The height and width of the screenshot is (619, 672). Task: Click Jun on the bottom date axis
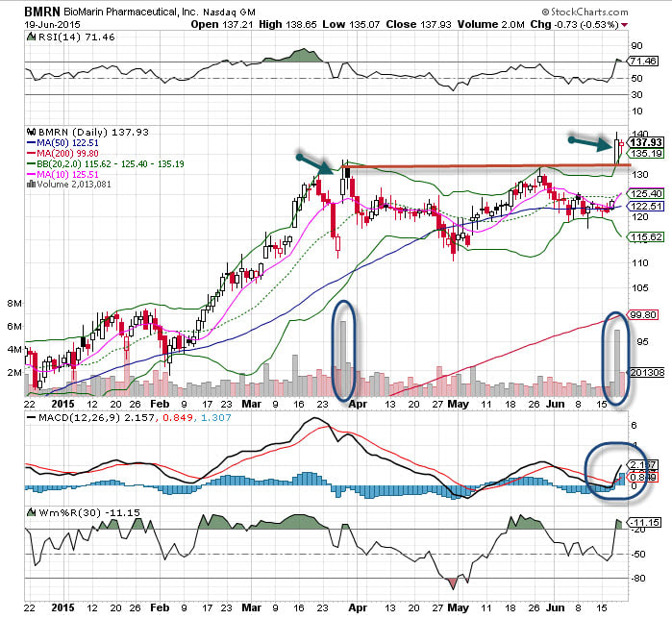point(556,607)
